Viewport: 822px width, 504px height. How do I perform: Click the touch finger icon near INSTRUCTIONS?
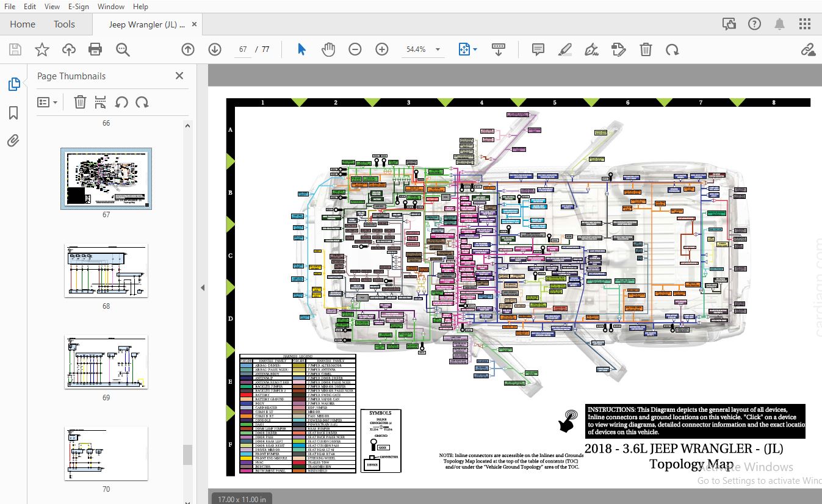click(x=569, y=420)
